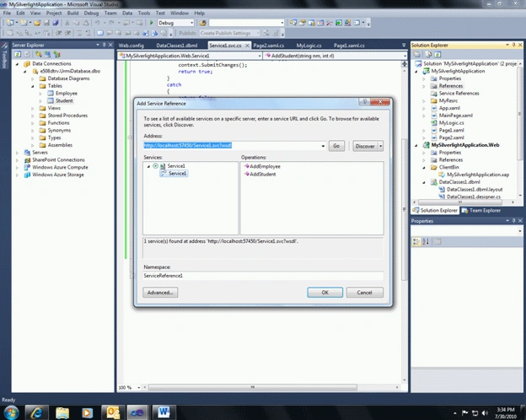The height and width of the screenshot is (420, 526).
Task: Switch to the Page2.xaml.cs tab
Action: click(x=269, y=46)
